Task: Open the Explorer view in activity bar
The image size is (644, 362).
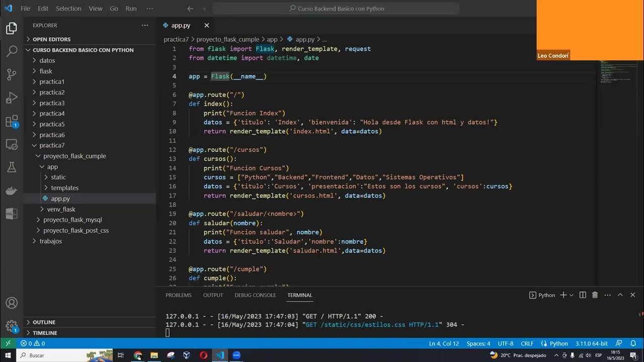Action: [x=12, y=29]
